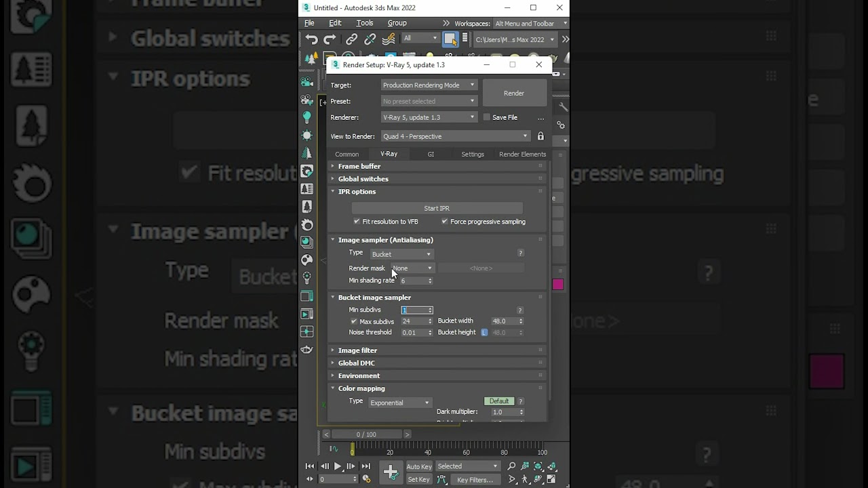868x488 pixels.
Task: Switch to the GI tab
Action: coord(431,155)
